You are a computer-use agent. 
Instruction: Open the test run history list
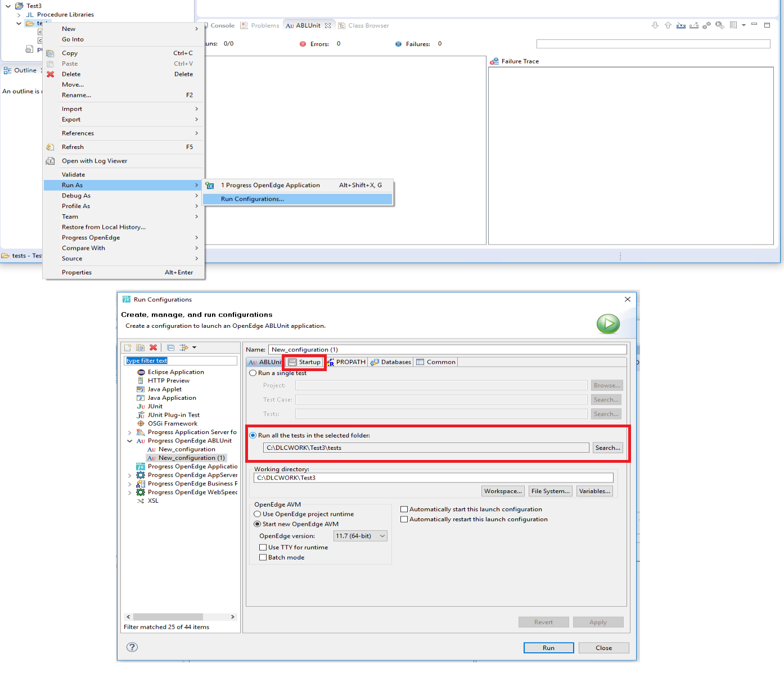pos(734,25)
